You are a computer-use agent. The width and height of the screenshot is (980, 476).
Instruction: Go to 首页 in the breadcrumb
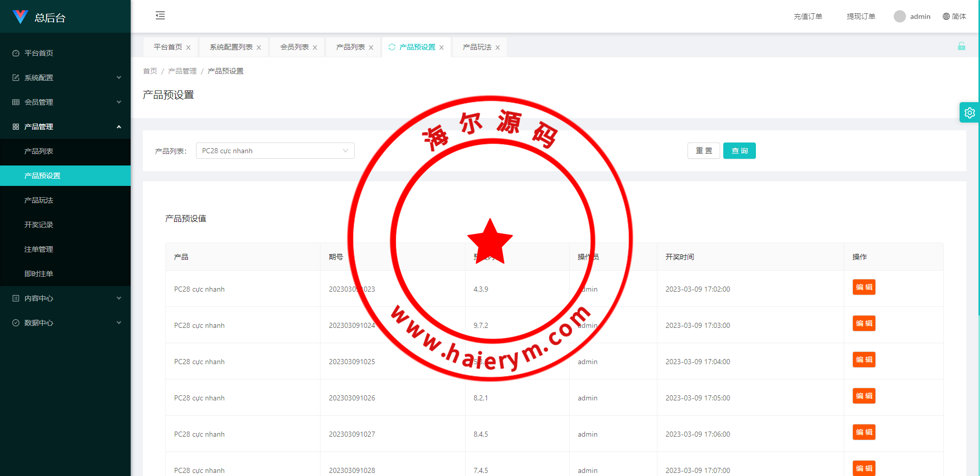(x=150, y=71)
